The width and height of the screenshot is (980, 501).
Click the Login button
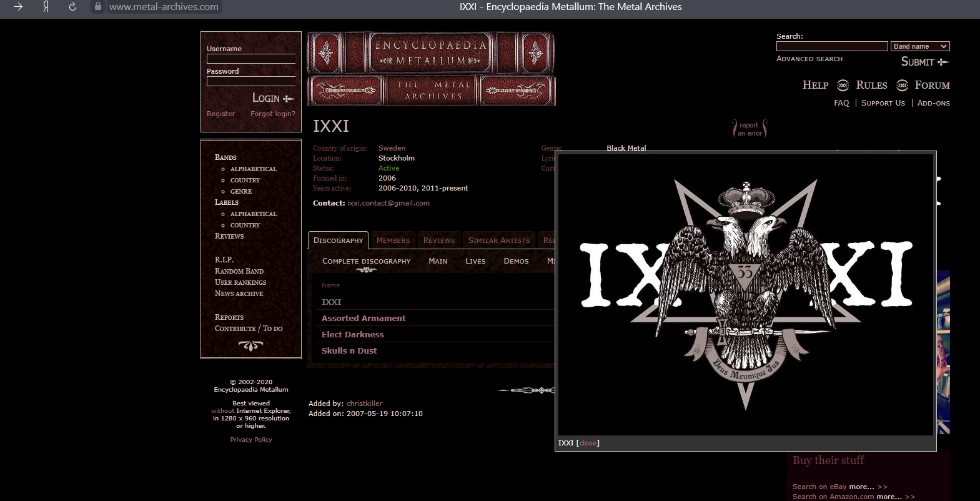point(273,98)
